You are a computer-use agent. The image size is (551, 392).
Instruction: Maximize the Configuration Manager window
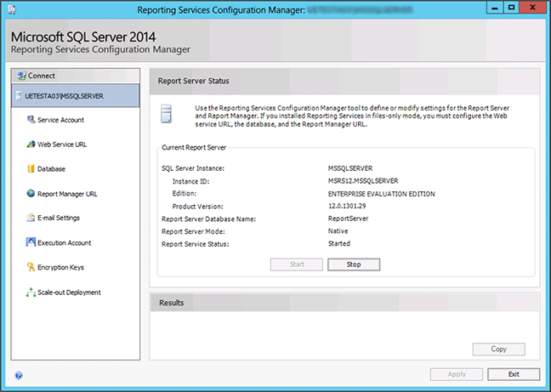click(x=511, y=8)
